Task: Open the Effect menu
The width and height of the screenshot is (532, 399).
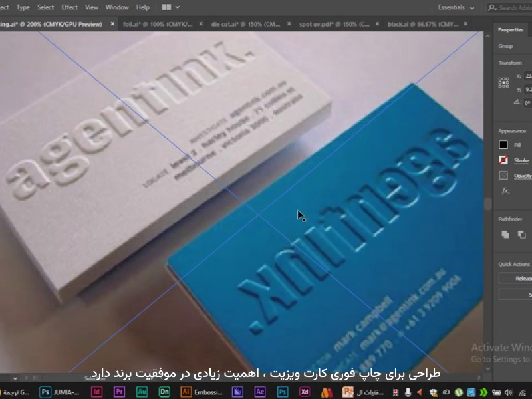Action: click(x=69, y=7)
